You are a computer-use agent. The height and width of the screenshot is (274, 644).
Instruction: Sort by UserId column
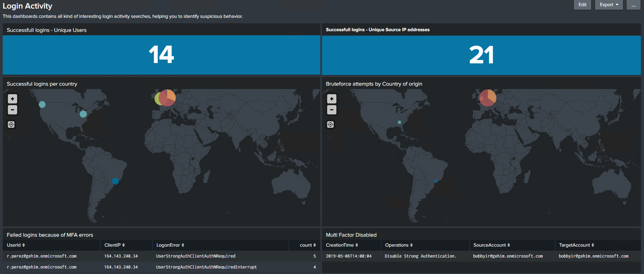(x=16, y=245)
